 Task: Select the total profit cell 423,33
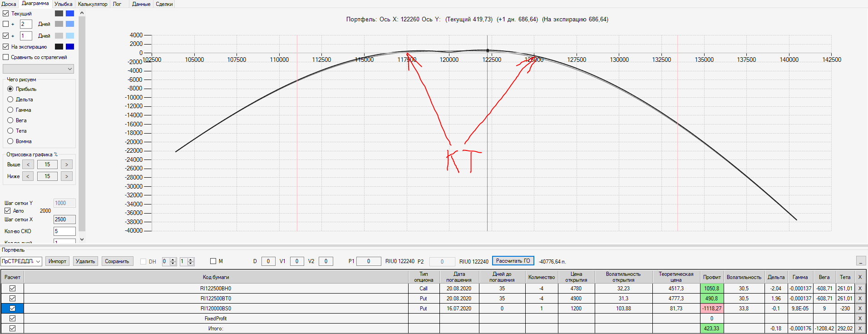(x=712, y=329)
